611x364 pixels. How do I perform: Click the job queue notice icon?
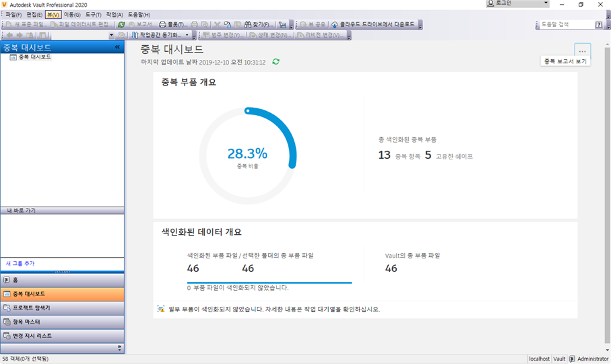click(160, 309)
